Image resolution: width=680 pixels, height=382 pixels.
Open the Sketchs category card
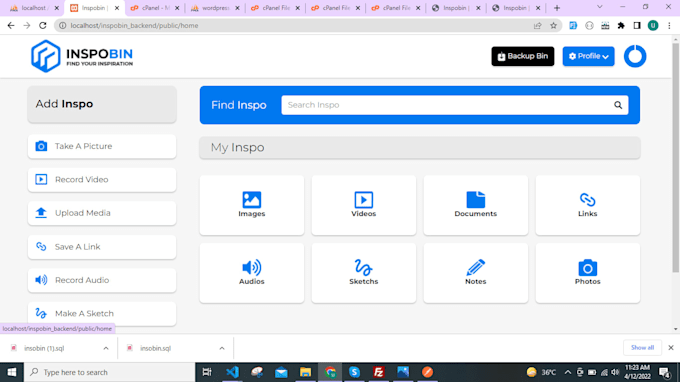coord(363,273)
